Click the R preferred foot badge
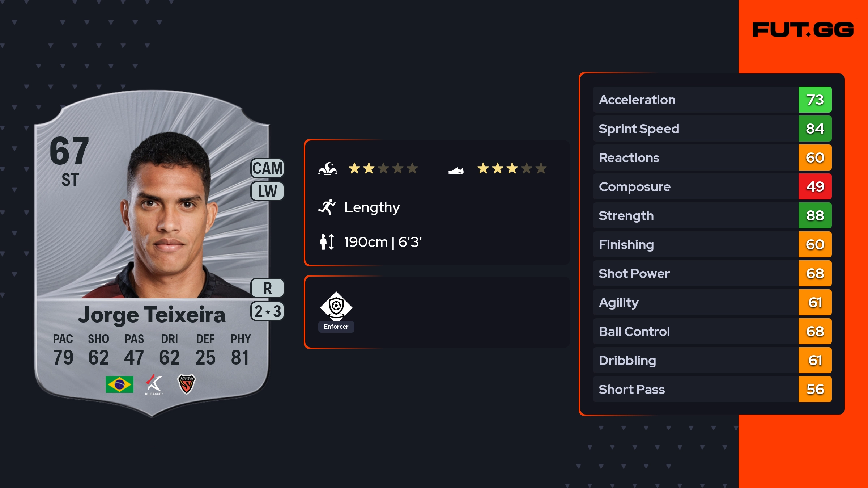This screenshot has width=868, height=488. 267,288
